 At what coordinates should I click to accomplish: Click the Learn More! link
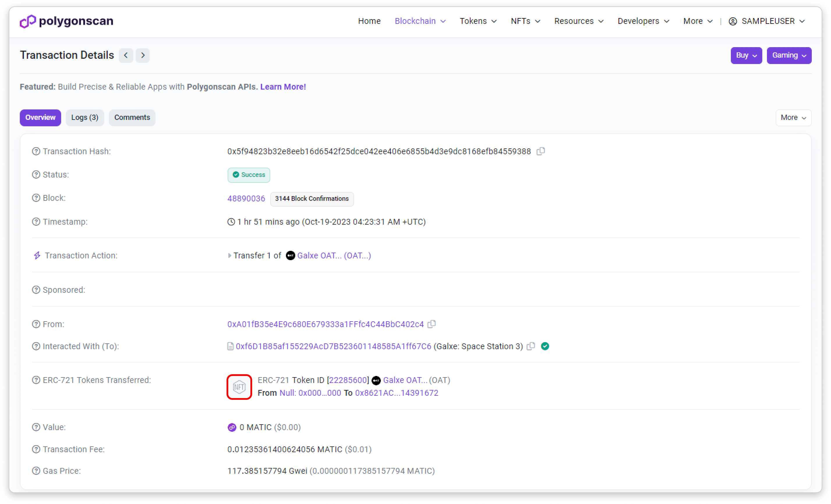283,87
